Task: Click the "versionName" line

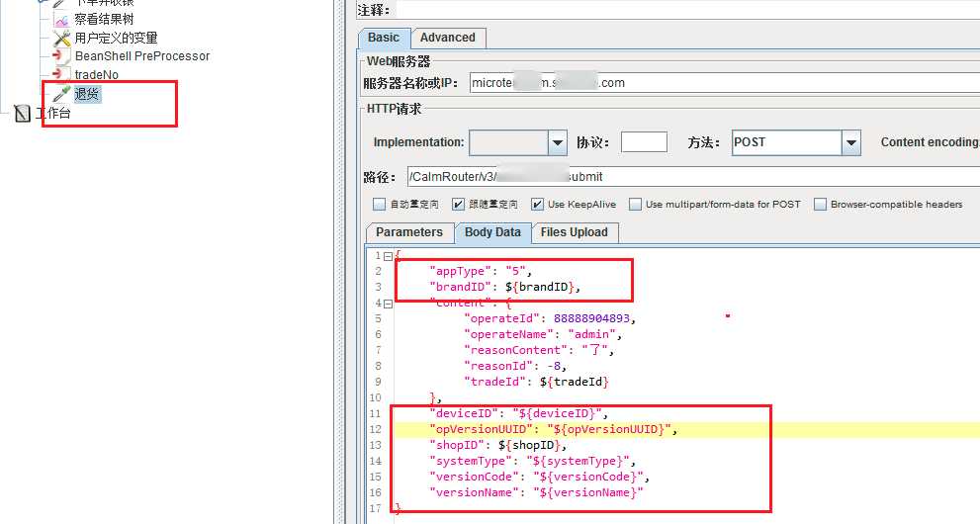Action: coord(536,492)
